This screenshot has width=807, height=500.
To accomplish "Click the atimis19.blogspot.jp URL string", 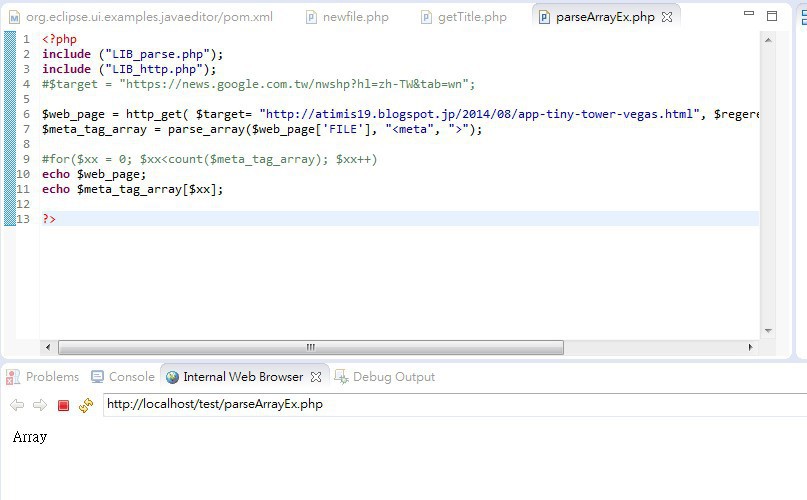I will pos(480,114).
